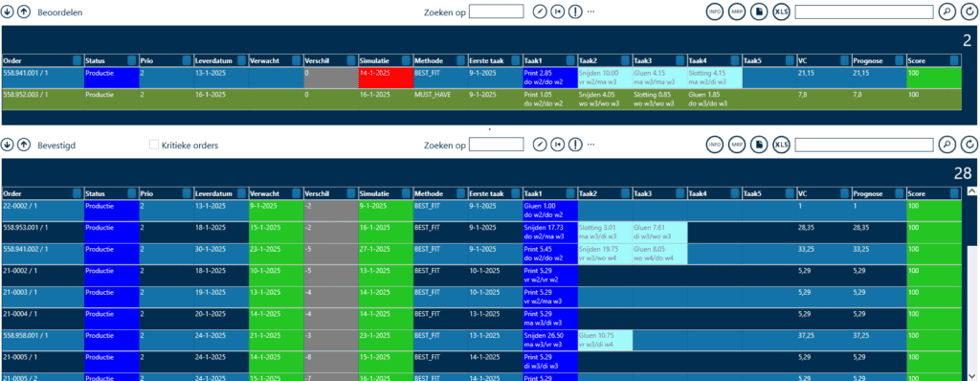The height and width of the screenshot is (381, 980).
Task: Toggle the Status column filter box in Beoordelen
Action: 132,60
